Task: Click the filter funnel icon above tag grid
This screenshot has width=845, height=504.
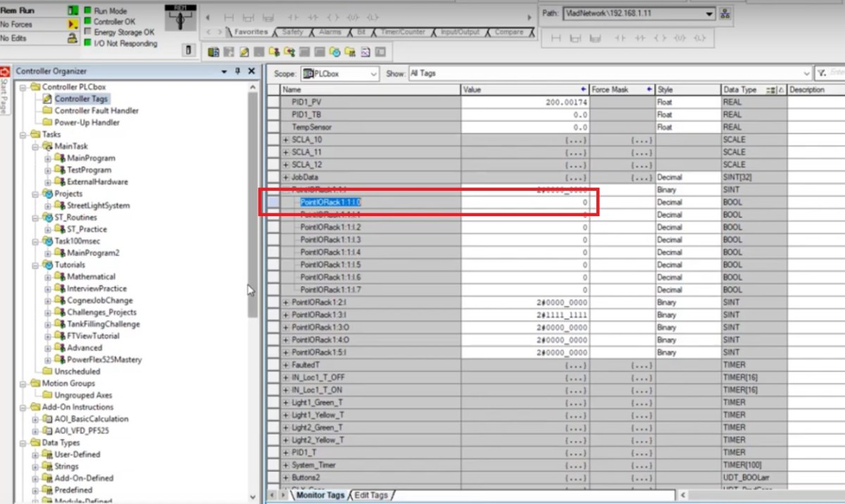Action: click(822, 74)
